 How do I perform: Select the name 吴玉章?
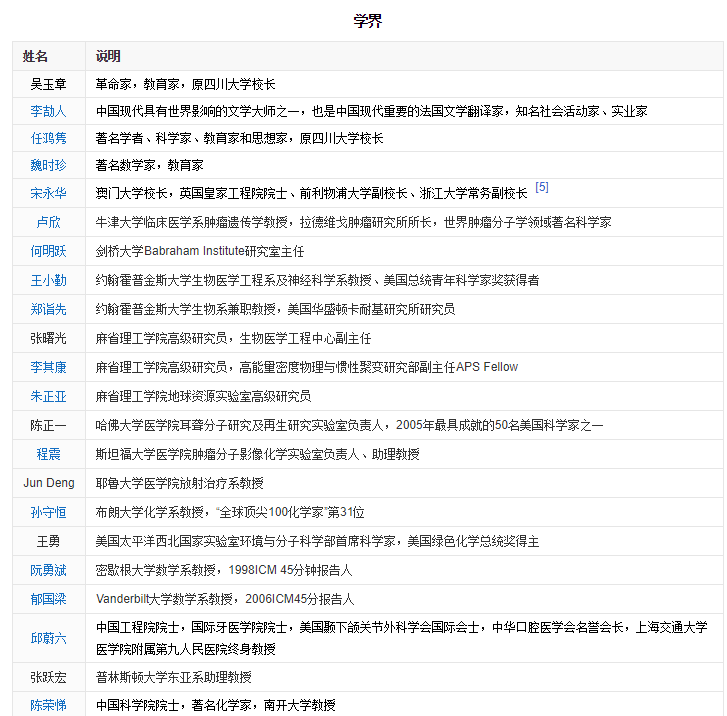tap(48, 84)
